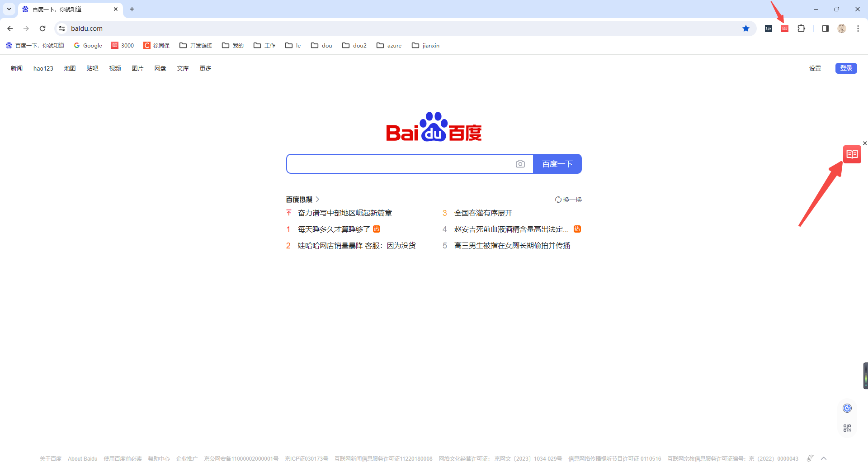Click 百度一下 search button
The width and height of the screenshot is (868, 467).
click(x=557, y=164)
